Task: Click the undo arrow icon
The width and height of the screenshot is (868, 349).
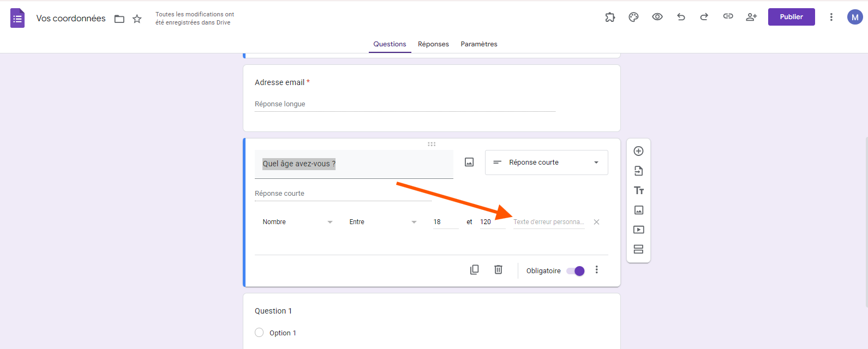Action: point(681,17)
